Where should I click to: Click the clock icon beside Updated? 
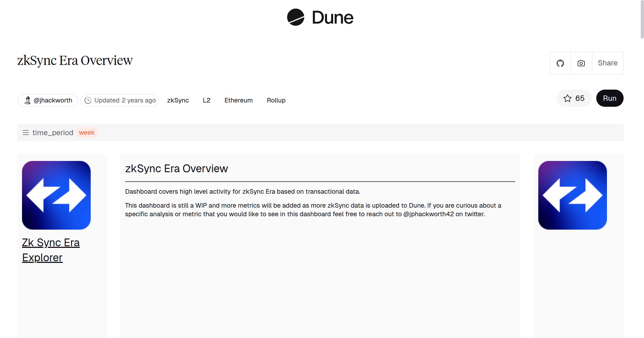[88, 100]
